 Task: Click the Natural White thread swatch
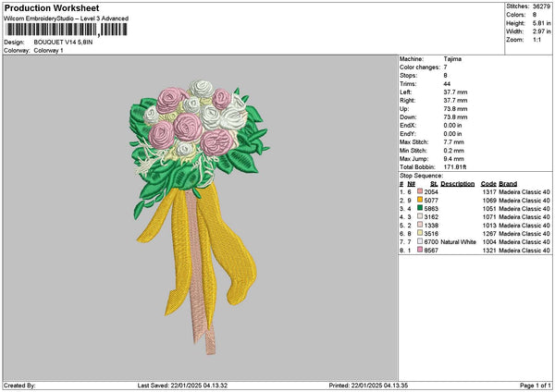coord(420,241)
